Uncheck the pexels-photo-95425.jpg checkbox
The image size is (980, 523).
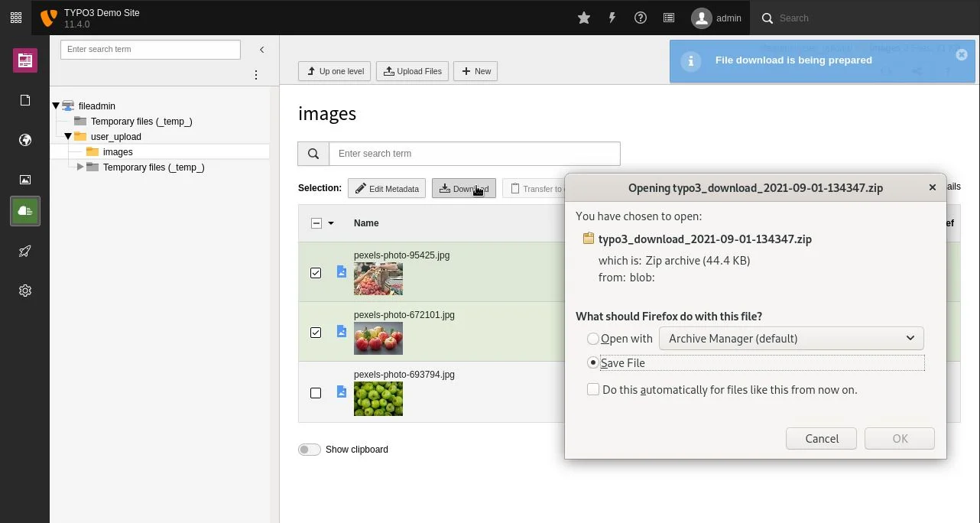316,273
